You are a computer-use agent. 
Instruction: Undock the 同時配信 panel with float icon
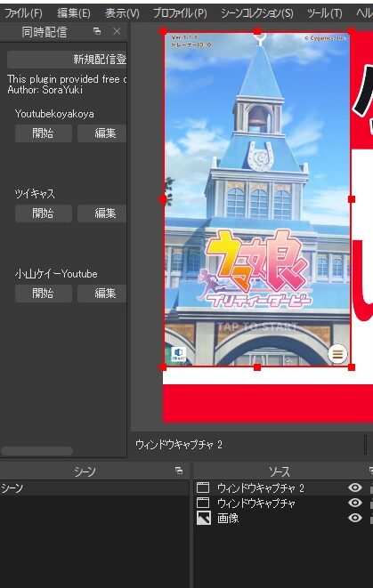tap(97, 31)
